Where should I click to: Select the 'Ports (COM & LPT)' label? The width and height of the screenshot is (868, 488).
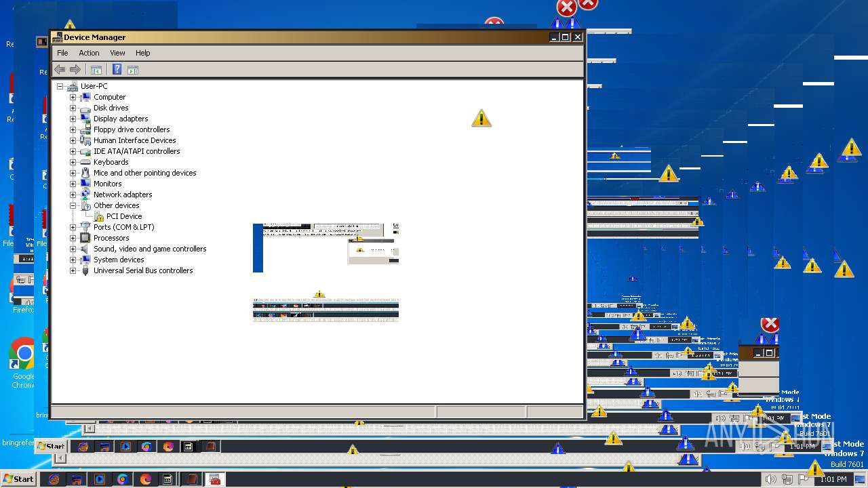(123, 227)
